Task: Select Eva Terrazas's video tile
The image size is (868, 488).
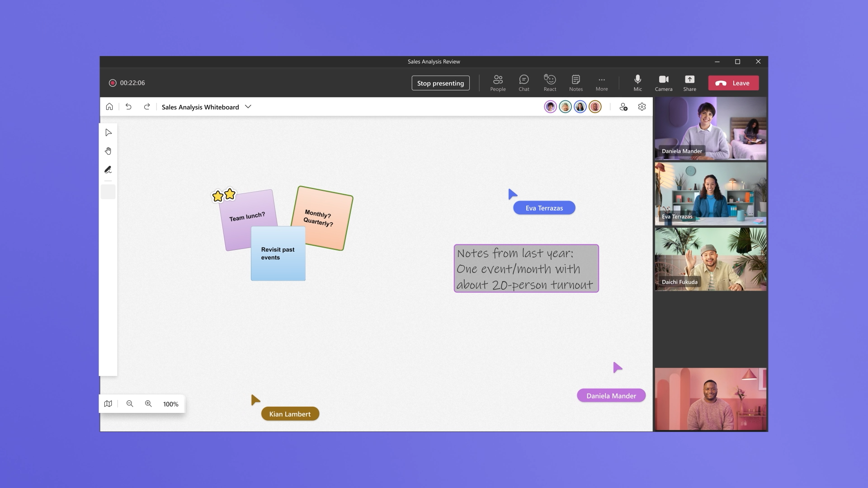Action: [x=711, y=194]
